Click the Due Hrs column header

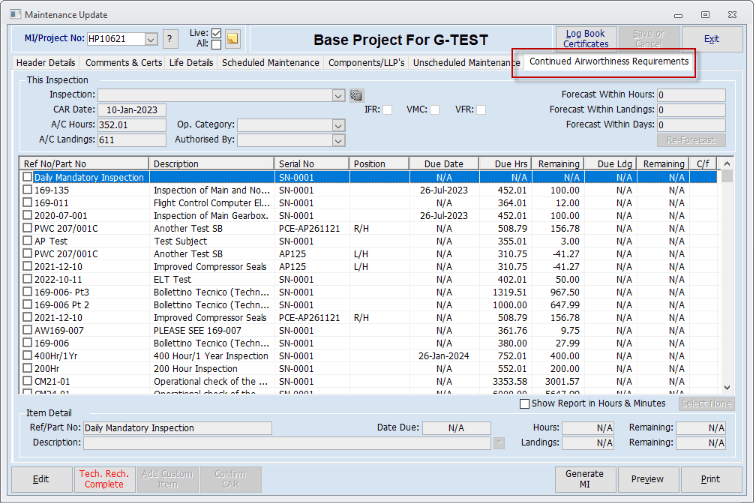[x=505, y=164]
